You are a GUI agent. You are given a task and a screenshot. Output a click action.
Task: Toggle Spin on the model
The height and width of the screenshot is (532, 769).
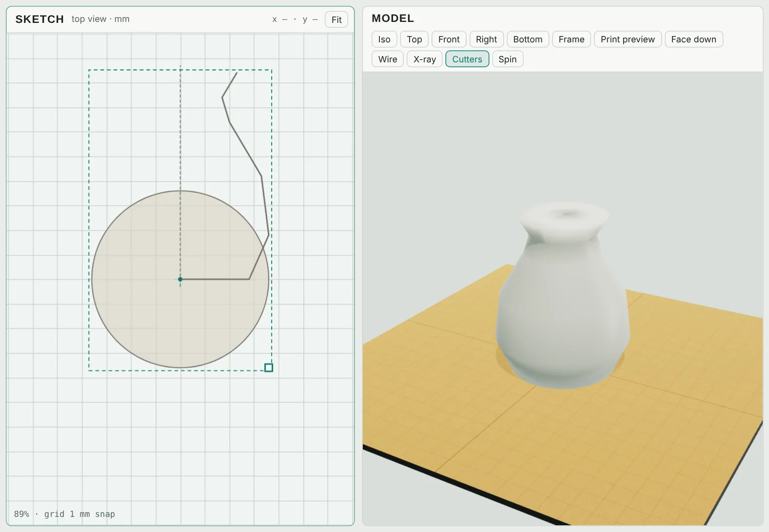click(x=508, y=59)
